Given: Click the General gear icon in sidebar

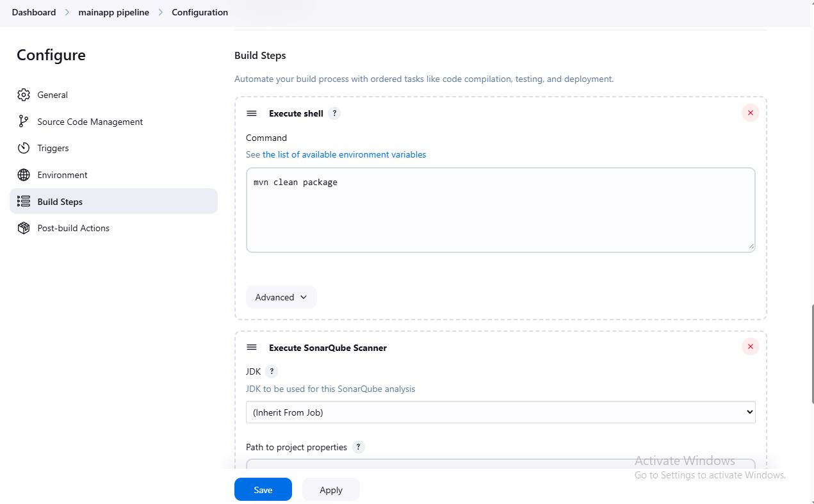Looking at the screenshot, I should point(24,95).
